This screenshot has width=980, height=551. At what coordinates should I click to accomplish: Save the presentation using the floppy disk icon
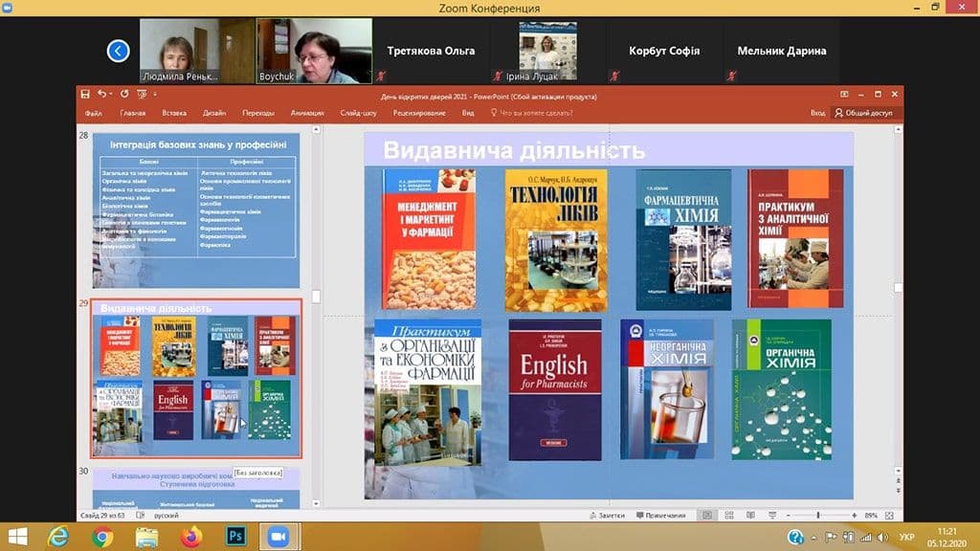85,94
